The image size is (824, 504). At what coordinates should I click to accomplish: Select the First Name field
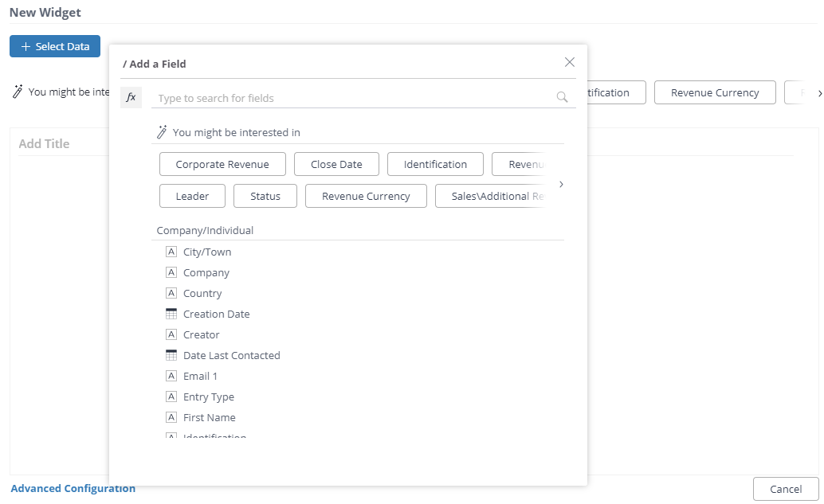pos(210,417)
